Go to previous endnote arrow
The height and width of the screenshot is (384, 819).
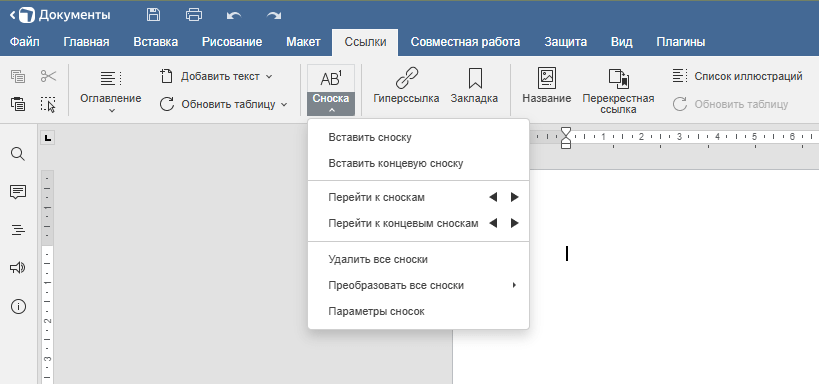pyautogui.click(x=493, y=223)
